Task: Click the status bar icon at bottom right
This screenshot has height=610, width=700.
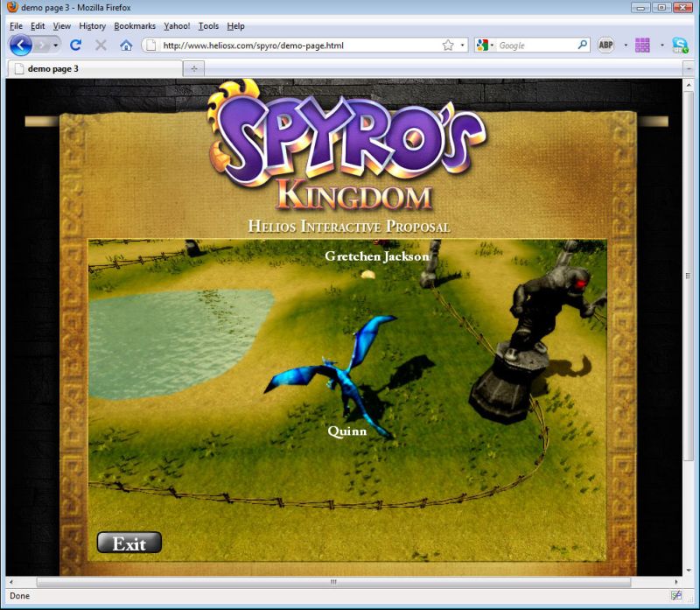Action: [676, 595]
